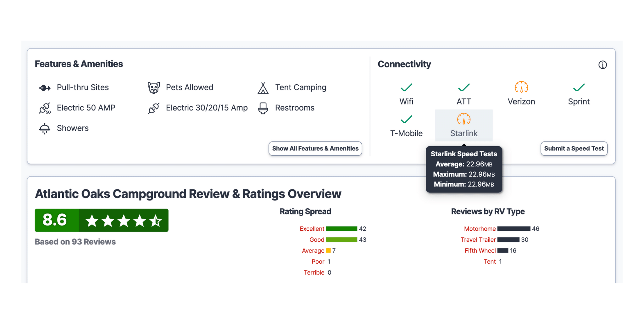The width and height of the screenshot is (644, 324).
Task: Click the Restrooms toilet icon
Action: click(x=263, y=108)
